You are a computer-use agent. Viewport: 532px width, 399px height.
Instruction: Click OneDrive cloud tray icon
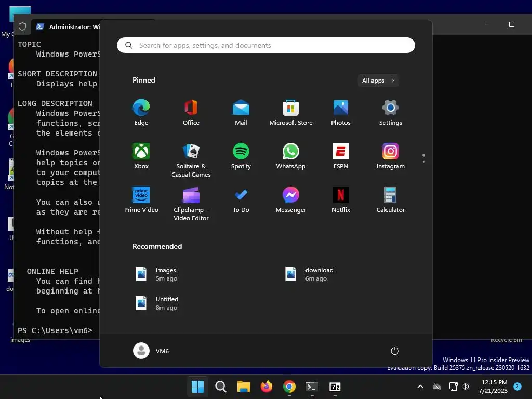pyautogui.click(x=437, y=387)
